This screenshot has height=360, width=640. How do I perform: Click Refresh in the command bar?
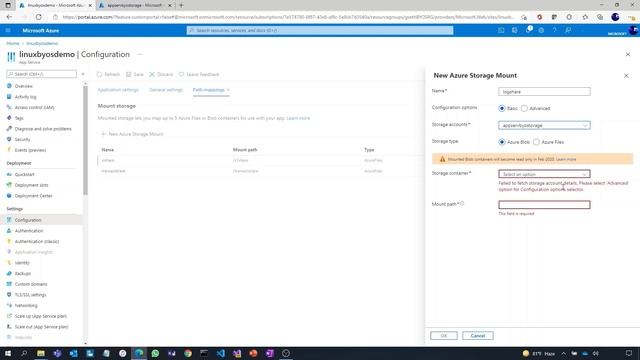pyautogui.click(x=108, y=74)
